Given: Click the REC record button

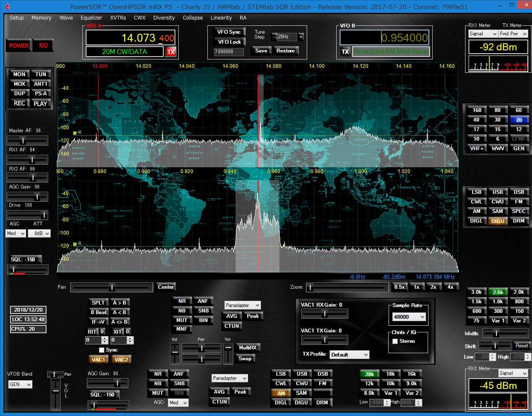Looking at the screenshot, I should point(20,103).
